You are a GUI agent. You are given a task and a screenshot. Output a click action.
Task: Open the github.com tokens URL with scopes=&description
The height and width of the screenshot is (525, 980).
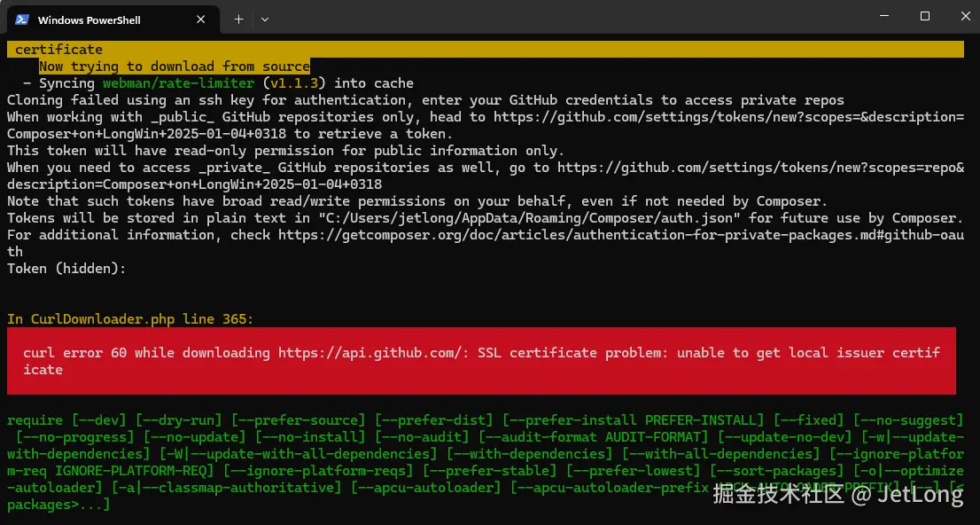click(x=728, y=117)
